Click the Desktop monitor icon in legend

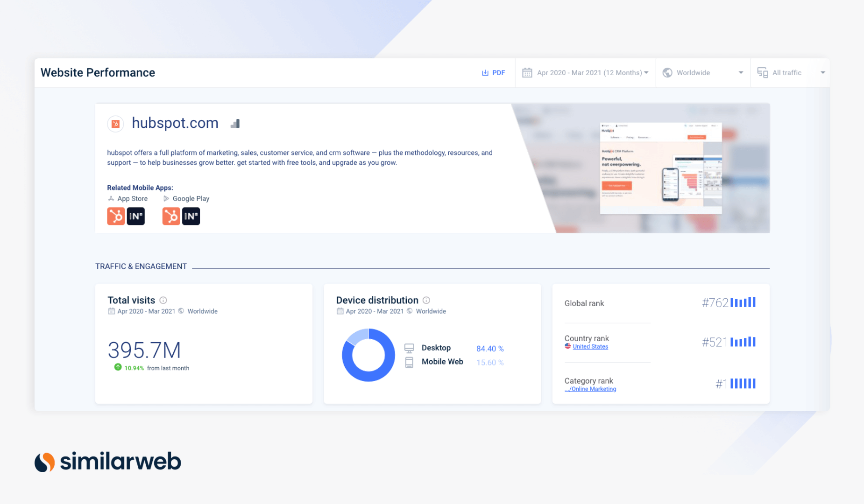409,348
